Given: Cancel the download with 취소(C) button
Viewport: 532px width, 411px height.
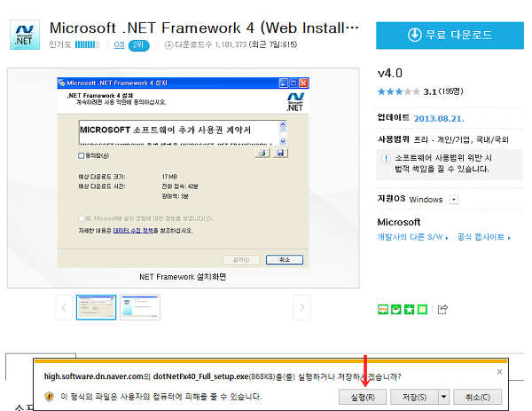Looking at the screenshot, I should [x=477, y=397].
